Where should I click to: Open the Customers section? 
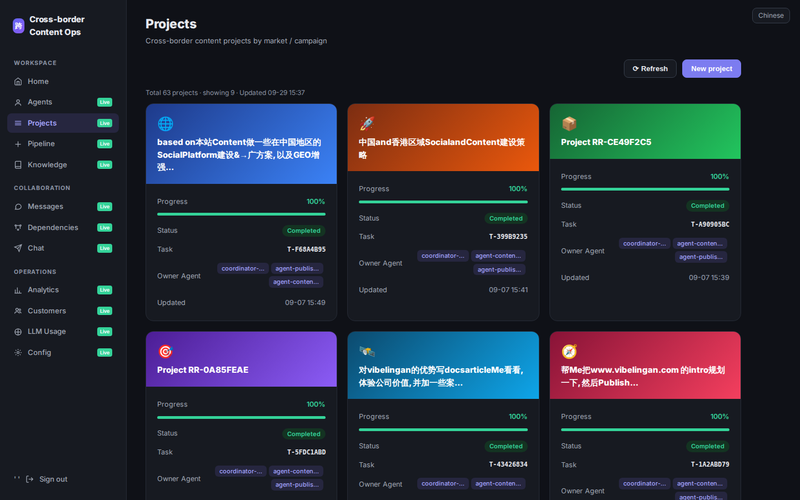pos(63,311)
